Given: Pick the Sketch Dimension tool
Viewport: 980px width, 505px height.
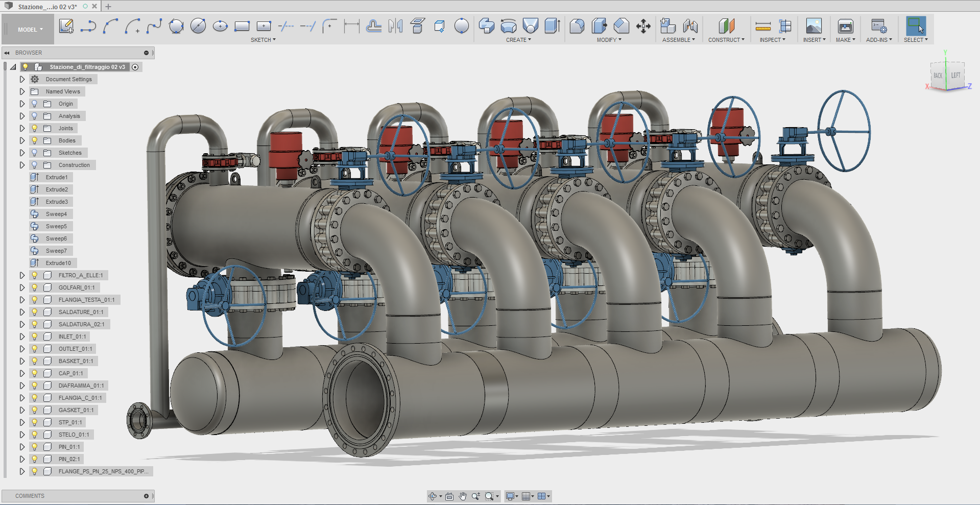Looking at the screenshot, I should 351,26.
